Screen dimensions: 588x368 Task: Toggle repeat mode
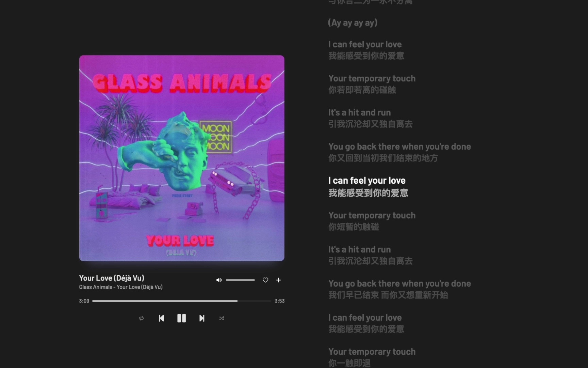pos(142,318)
